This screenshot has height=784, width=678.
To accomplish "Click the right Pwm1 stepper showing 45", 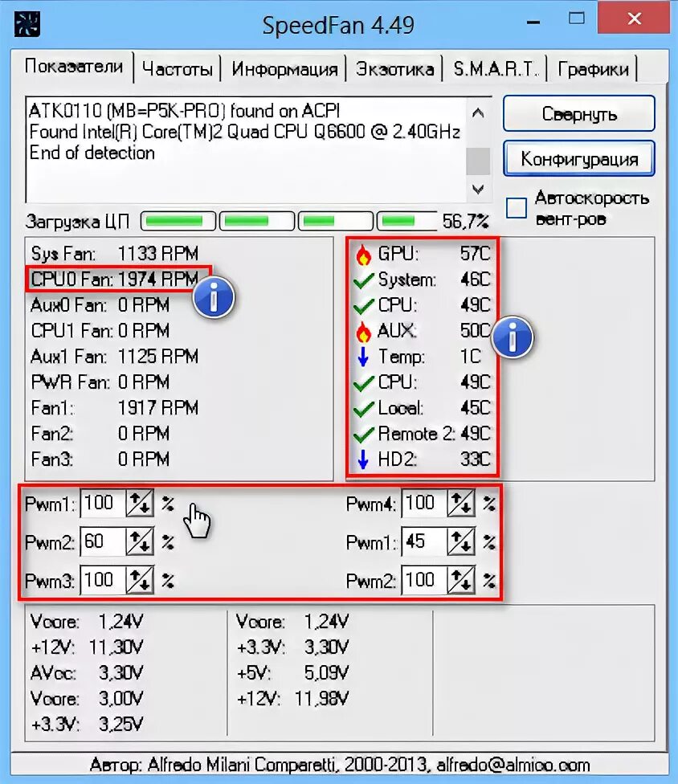I will coord(461,541).
